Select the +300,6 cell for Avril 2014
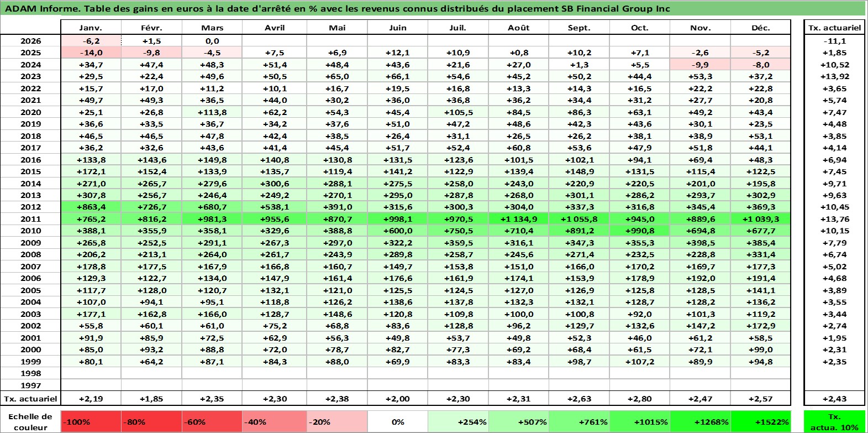868x433 pixels. point(275,184)
